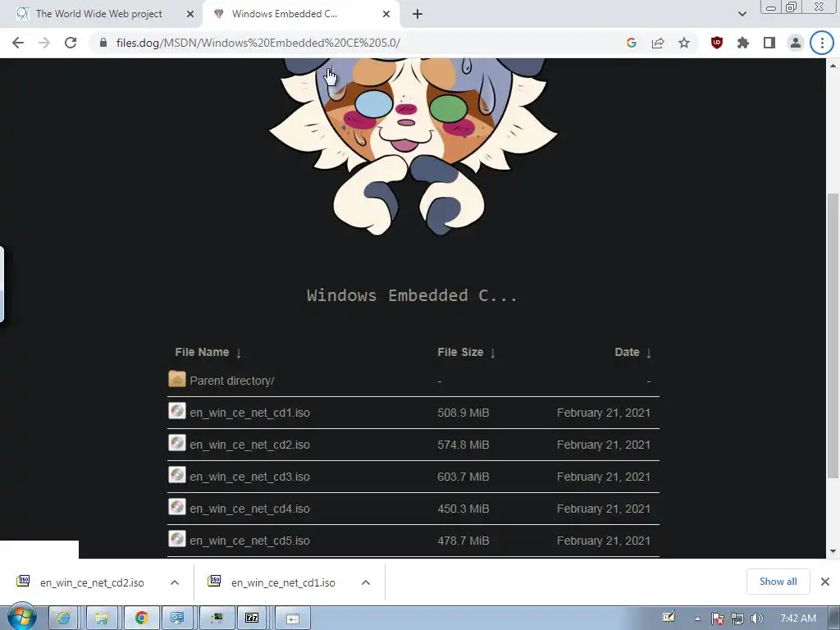Open the network tray icon
Image resolution: width=840 pixels, height=630 pixels.
[737, 619]
